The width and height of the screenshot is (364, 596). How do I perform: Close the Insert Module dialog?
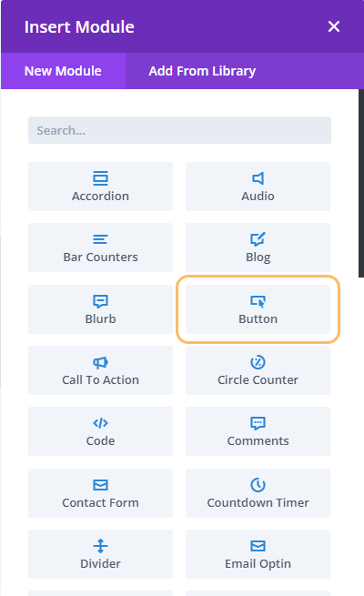pyautogui.click(x=334, y=26)
